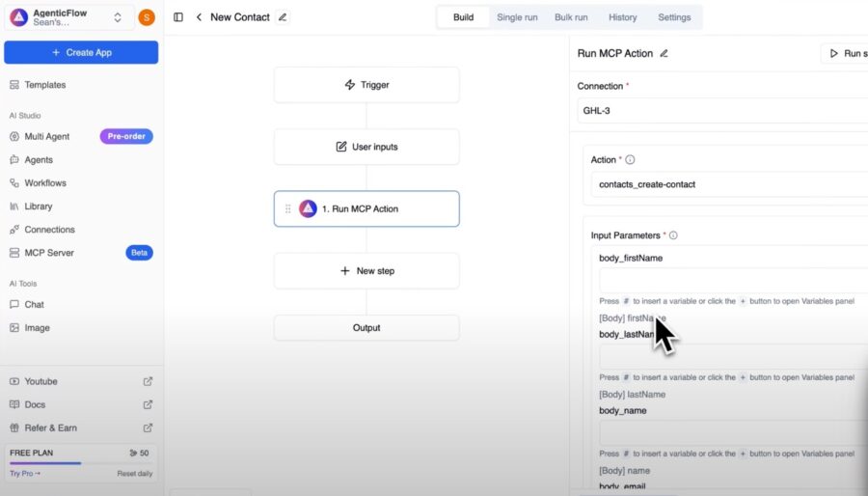
Task: Add a New step to the workflow
Action: point(366,271)
